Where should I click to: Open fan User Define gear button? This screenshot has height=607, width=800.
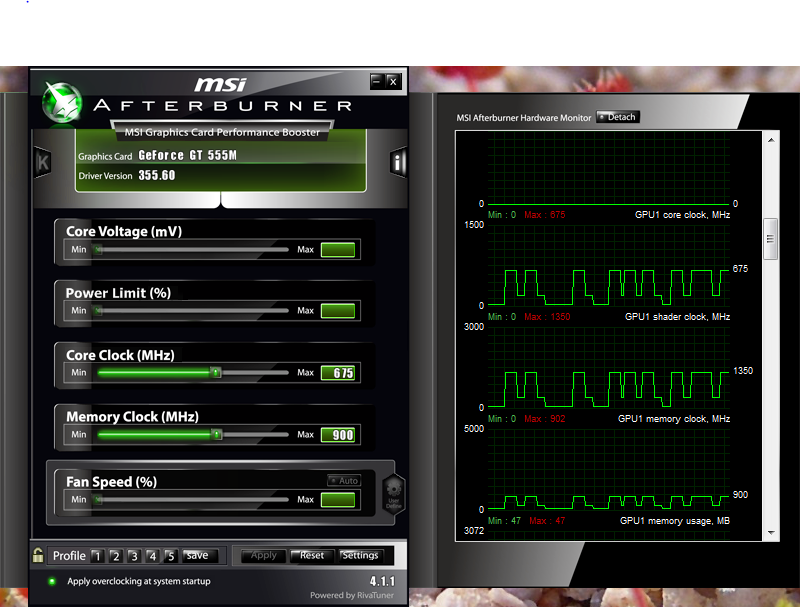(394, 494)
